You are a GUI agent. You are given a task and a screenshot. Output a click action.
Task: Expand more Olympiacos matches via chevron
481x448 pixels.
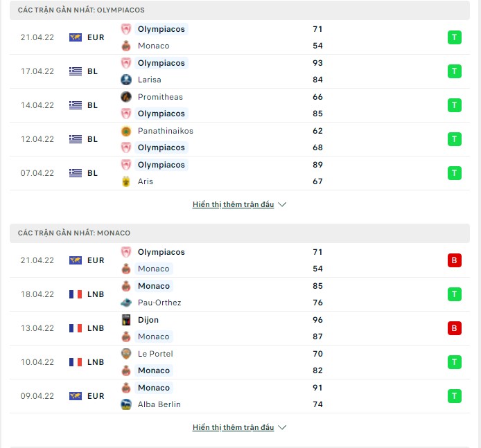(282, 204)
